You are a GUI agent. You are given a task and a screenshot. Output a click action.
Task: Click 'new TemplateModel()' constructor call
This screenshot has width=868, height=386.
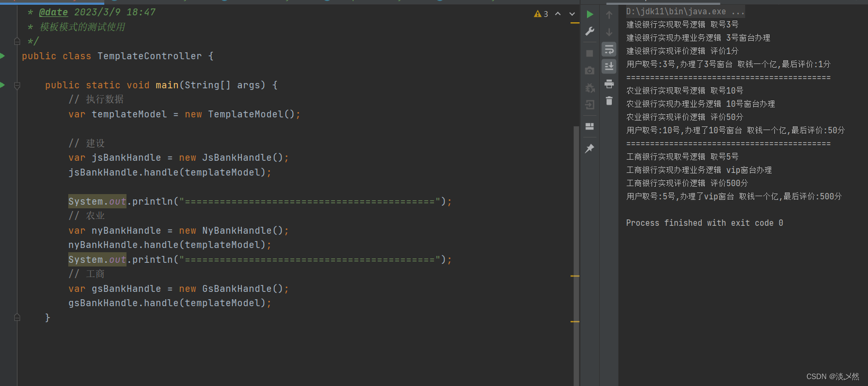pyautogui.click(x=239, y=114)
